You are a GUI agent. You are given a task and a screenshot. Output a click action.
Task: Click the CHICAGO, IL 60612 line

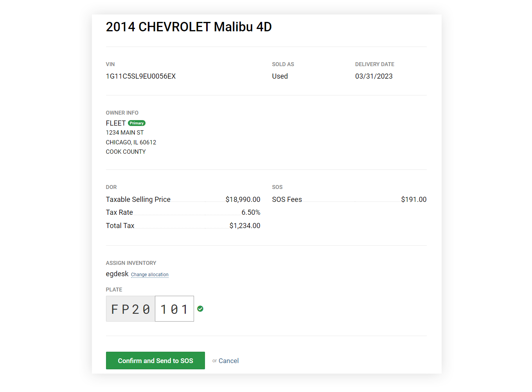[131, 142]
